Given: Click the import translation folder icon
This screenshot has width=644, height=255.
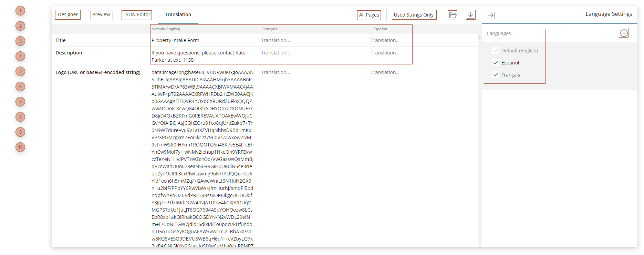Looking at the screenshot, I should click(453, 15).
